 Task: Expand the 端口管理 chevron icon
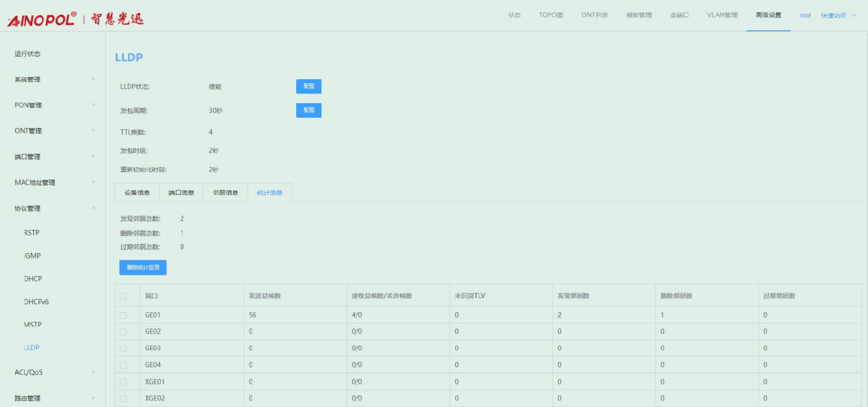(x=93, y=156)
